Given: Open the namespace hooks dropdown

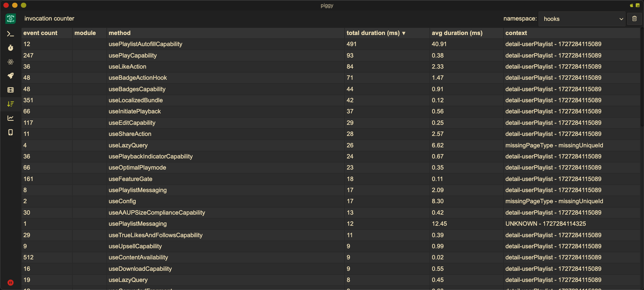Looking at the screenshot, I should click(x=582, y=19).
